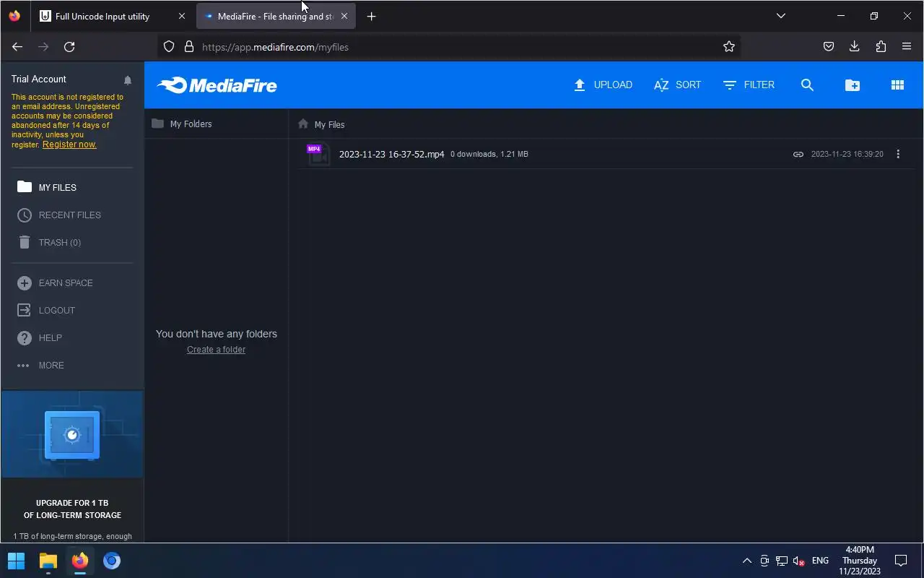Open the list all tabs dropdown
This screenshot has height=578, width=924.
click(x=780, y=16)
